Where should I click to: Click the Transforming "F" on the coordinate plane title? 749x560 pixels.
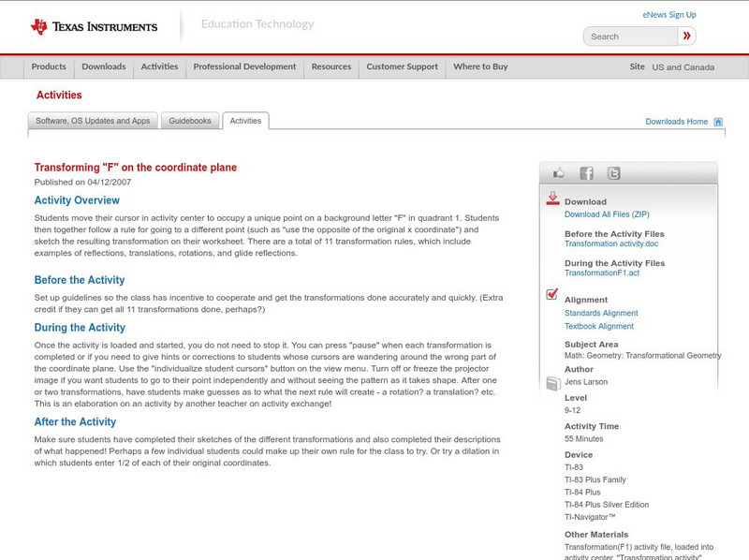[136, 168]
